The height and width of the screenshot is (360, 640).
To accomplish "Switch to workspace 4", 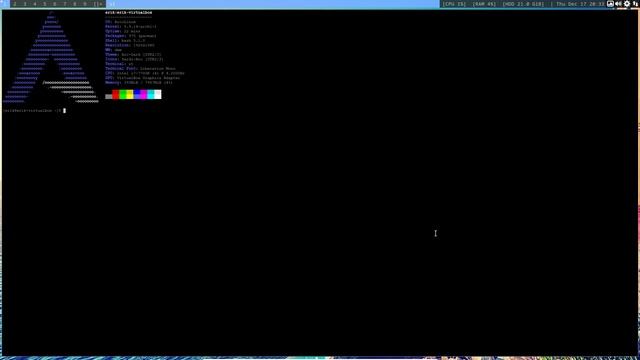I will (35, 4).
